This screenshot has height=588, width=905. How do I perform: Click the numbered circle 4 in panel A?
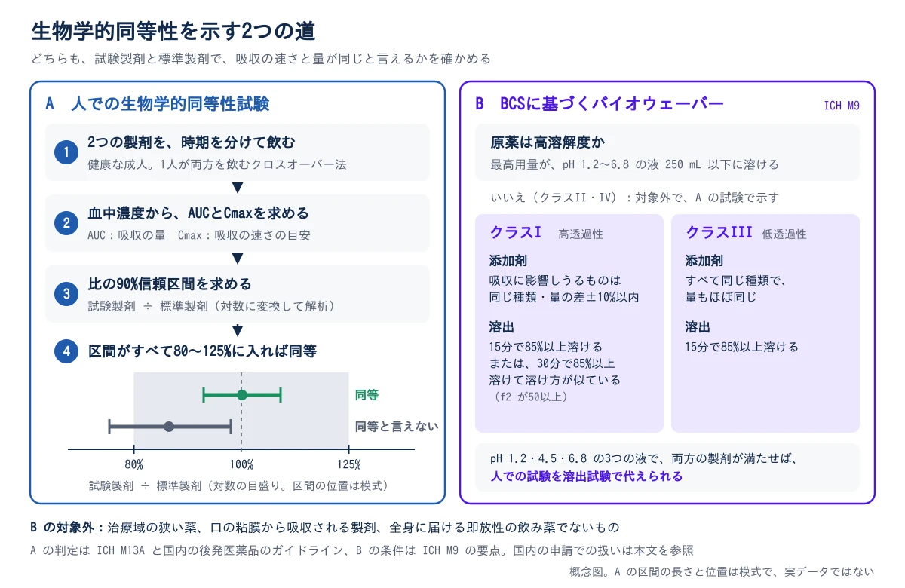tap(66, 351)
